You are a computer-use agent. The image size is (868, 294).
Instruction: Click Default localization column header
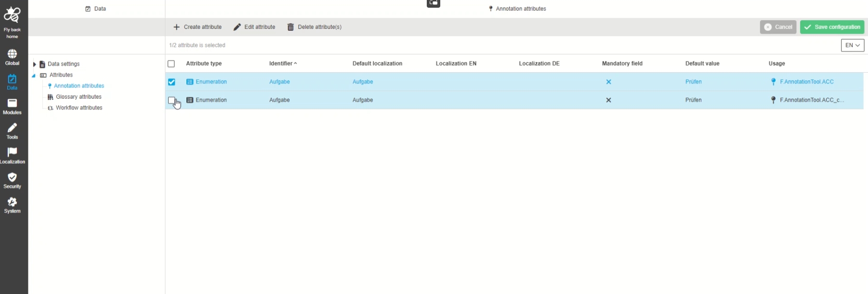pyautogui.click(x=377, y=64)
